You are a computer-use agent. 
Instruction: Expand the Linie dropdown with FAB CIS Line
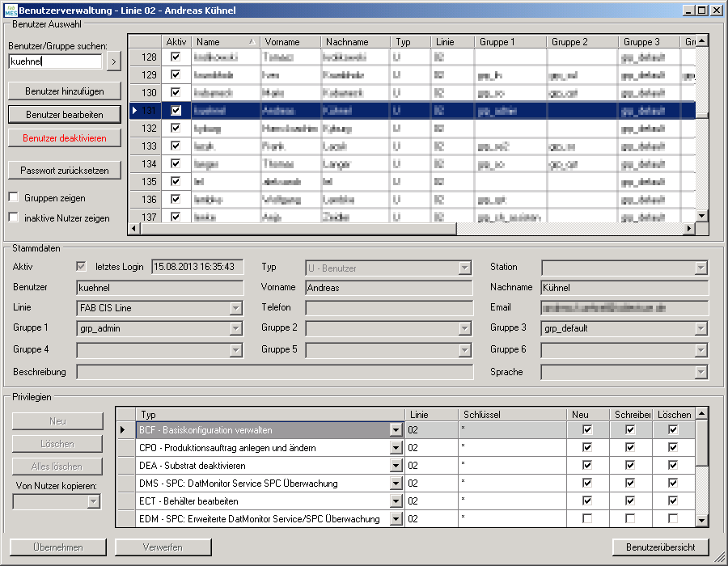[235, 308]
